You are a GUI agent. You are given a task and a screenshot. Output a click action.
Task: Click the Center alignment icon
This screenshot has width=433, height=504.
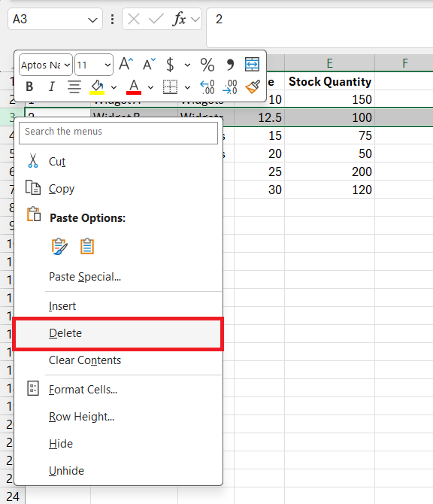pos(74,87)
